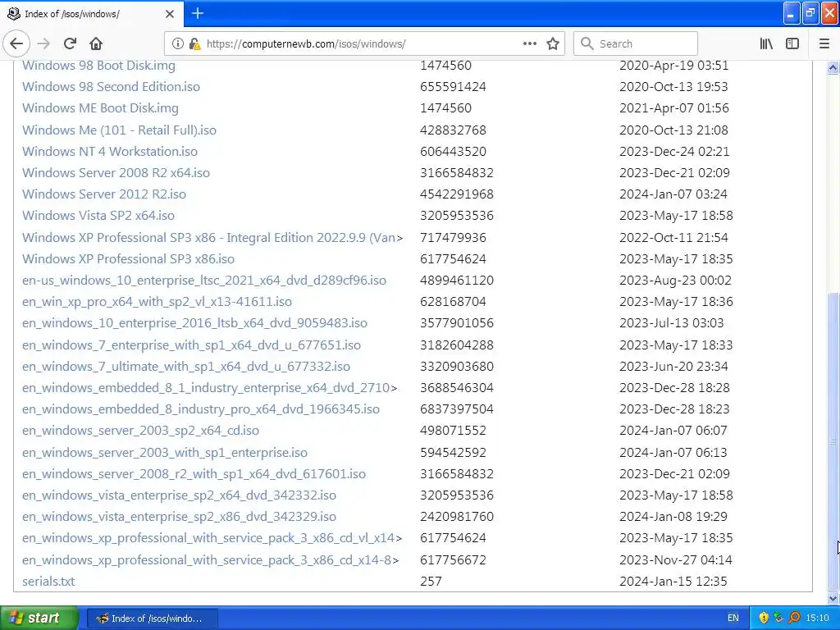This screenshot has width=840, height=630.
Task: Open en_windows_10_enterprise_2016_ltsb iso link
Action: pos(194,323)
